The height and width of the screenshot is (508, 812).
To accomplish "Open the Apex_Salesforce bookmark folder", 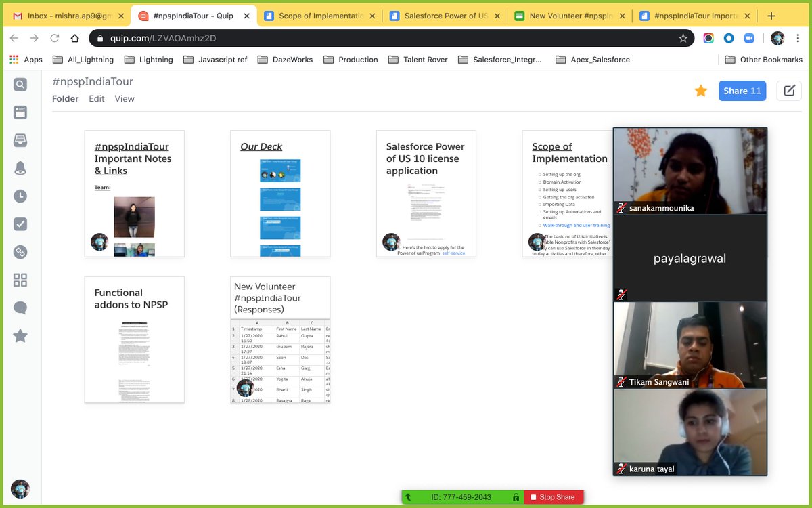I will click(x=593, y=60).
